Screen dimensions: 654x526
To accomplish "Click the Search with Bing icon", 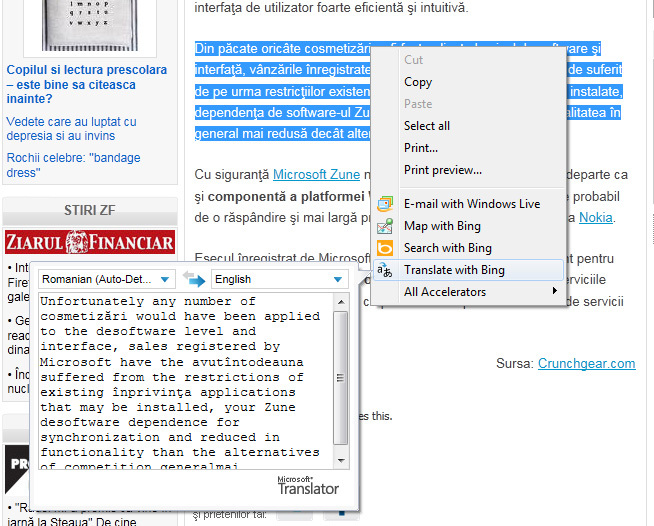I will (x=385, y=248).
